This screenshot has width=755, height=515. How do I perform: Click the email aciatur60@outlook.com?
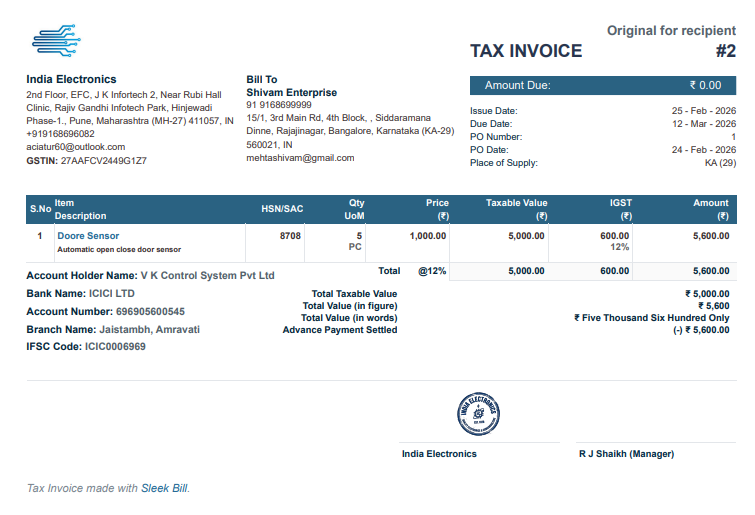(76, 147)
